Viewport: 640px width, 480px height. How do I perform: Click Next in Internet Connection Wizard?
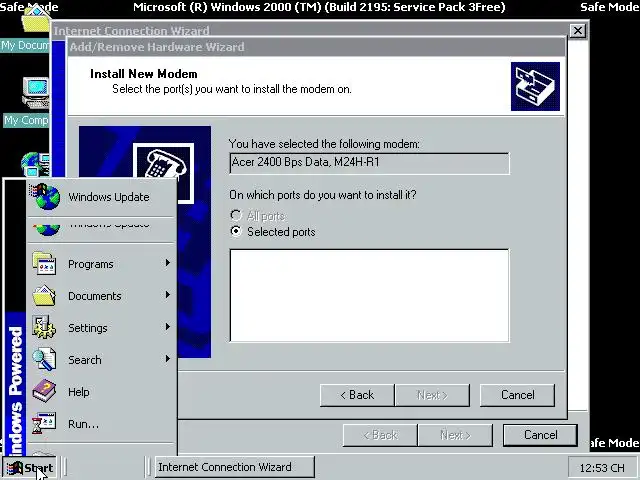[455, 435]
